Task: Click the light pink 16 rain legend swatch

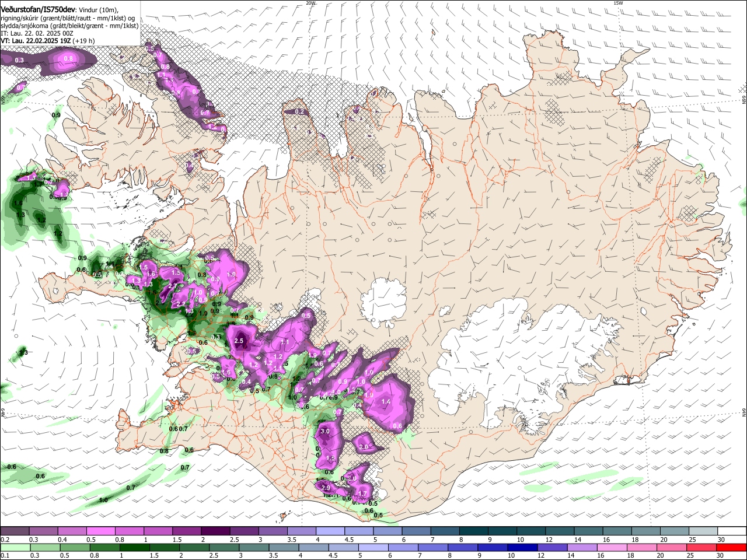Action: 612,547
